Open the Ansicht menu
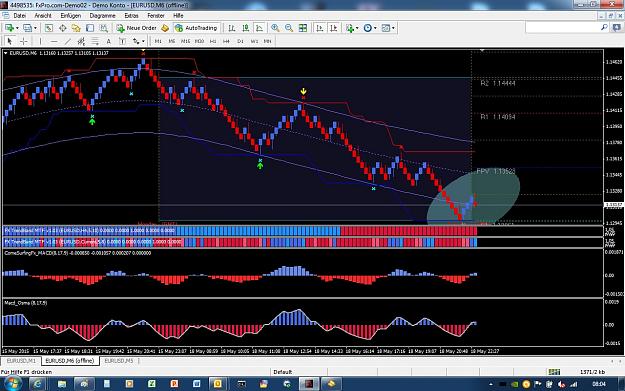 coord(43,16)
